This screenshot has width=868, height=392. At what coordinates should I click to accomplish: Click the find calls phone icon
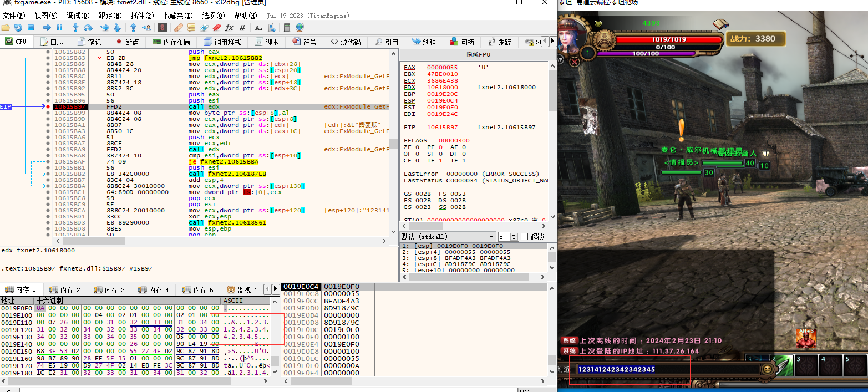pos(272,28)
